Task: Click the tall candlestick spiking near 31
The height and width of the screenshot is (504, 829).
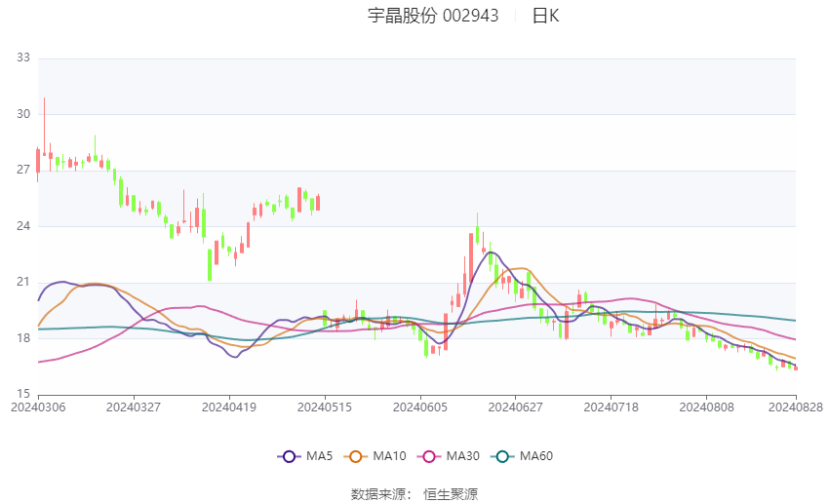Action: pyautogui.click(x=45, y=127)
